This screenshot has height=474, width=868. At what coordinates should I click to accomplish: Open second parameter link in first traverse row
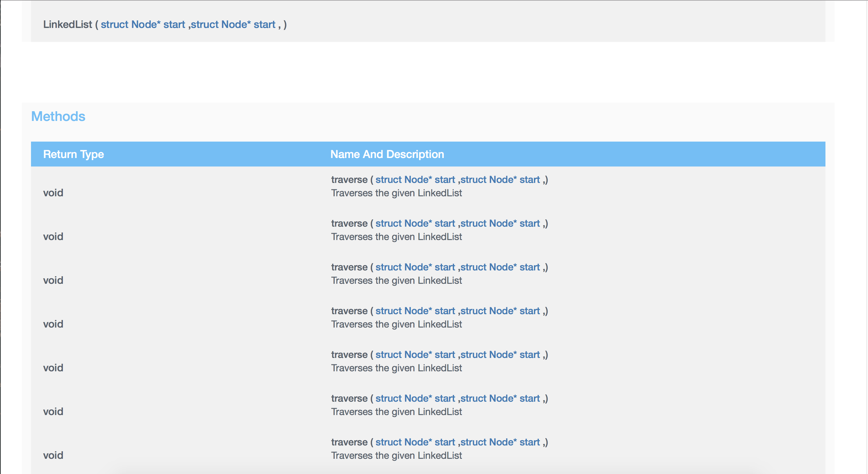(500, 180)
